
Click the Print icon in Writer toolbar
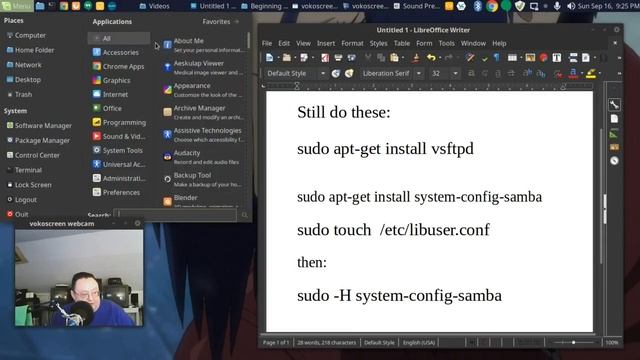(x=338, y=58)
